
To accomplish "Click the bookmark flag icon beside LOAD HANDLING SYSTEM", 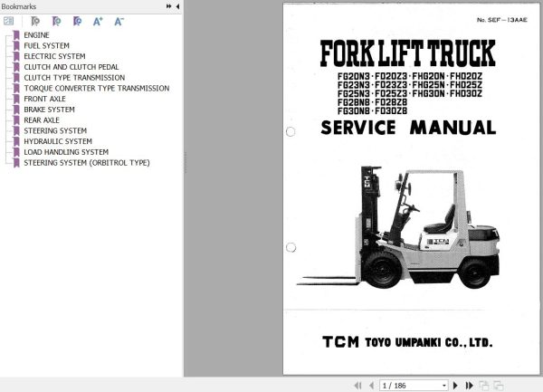I will click(16, 152).
